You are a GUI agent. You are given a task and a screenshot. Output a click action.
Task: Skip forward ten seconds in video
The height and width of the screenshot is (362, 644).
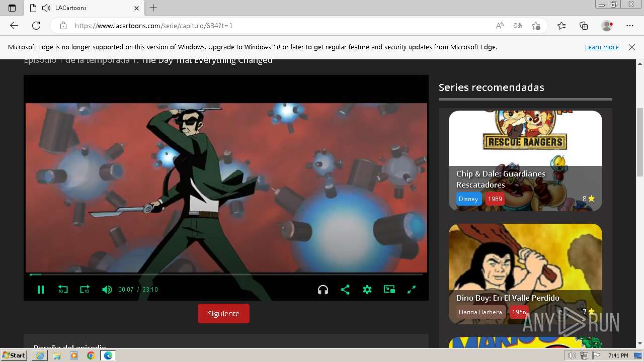pyautogui.click(x=85, y=290)
